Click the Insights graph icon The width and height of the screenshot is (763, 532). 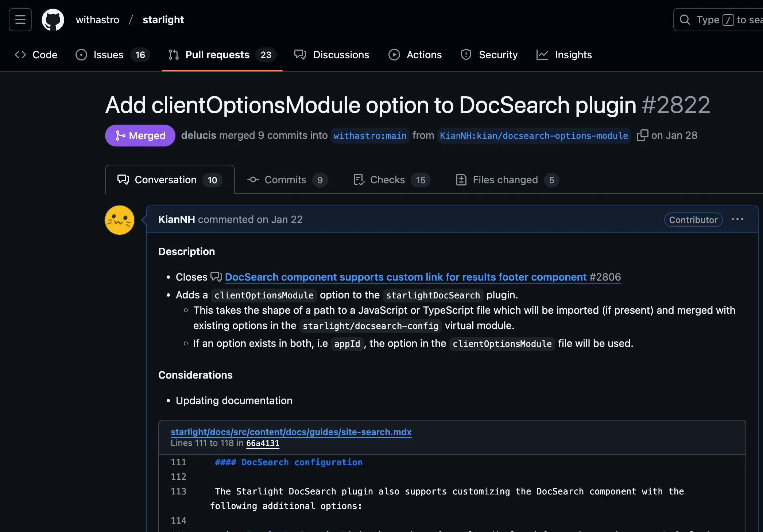(x=542, y=55)
